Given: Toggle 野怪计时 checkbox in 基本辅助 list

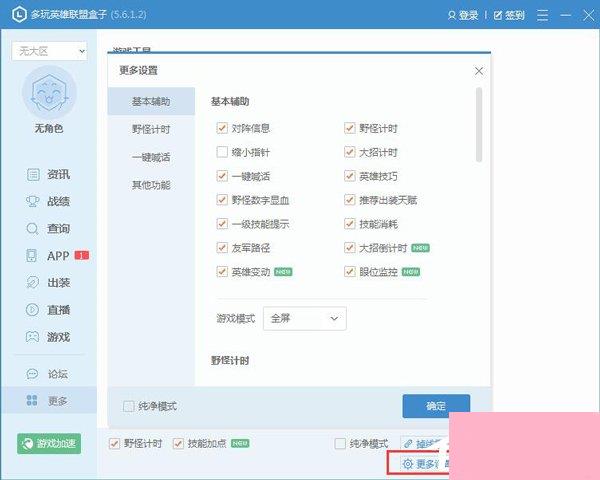Looking at the screenshot, I should (350, 128).
